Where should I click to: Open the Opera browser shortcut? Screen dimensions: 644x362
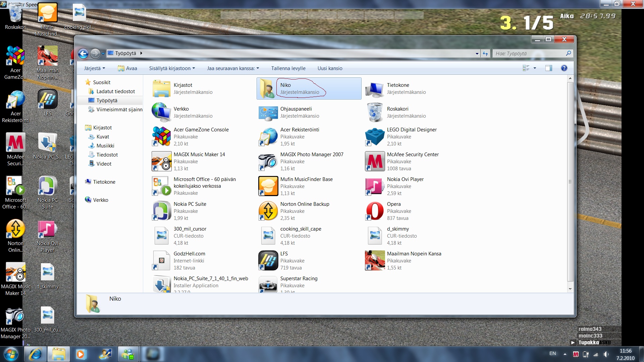(x=375, y=211)
